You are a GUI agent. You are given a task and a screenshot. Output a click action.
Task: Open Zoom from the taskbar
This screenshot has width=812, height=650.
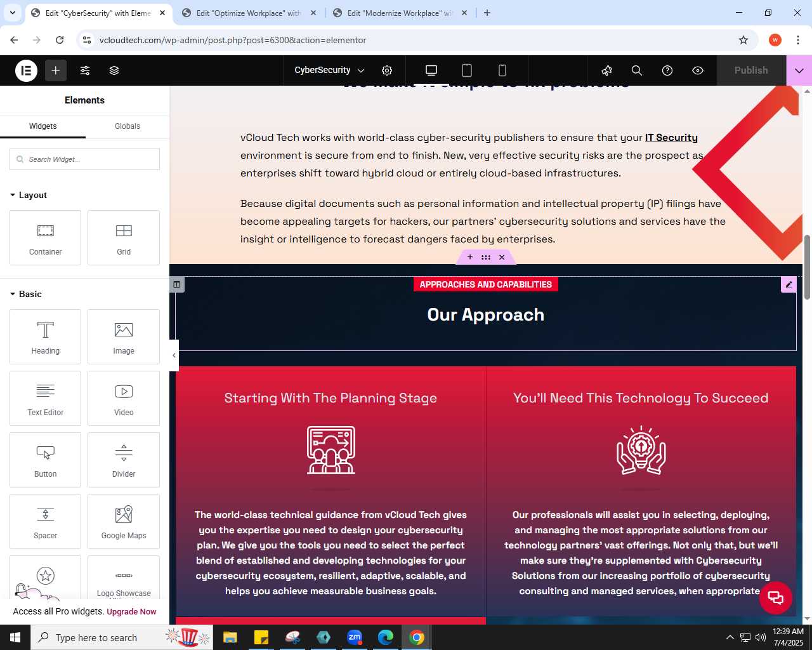click(x=355, y=637)
